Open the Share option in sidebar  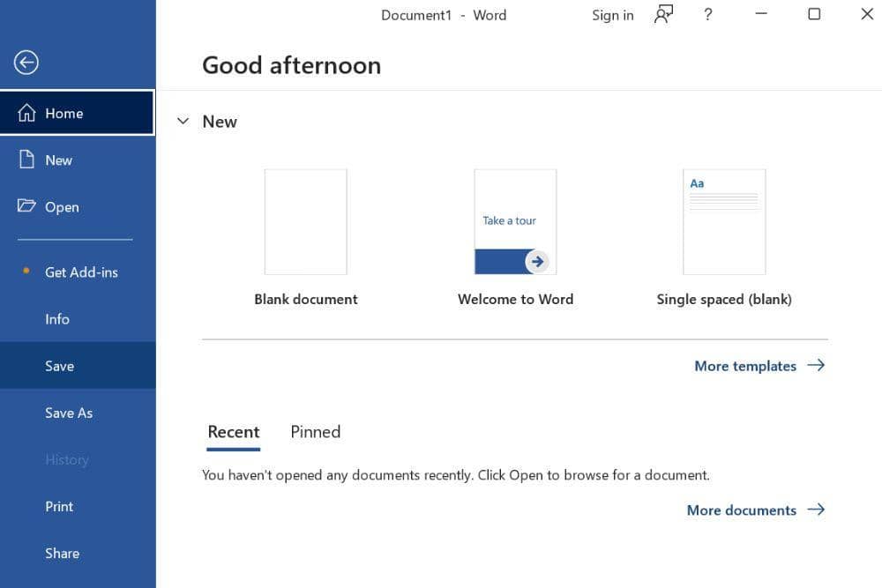tap(62, 553)
